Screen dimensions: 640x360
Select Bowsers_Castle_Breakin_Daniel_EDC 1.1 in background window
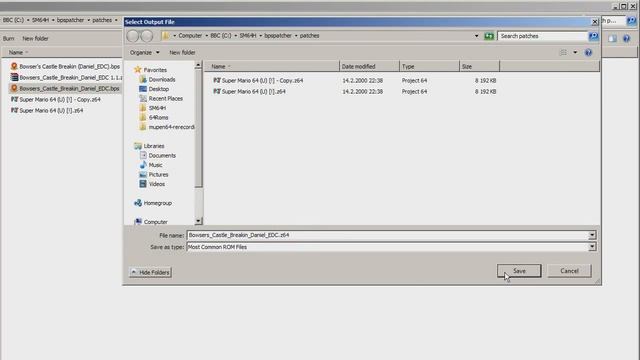coord(66,78)
